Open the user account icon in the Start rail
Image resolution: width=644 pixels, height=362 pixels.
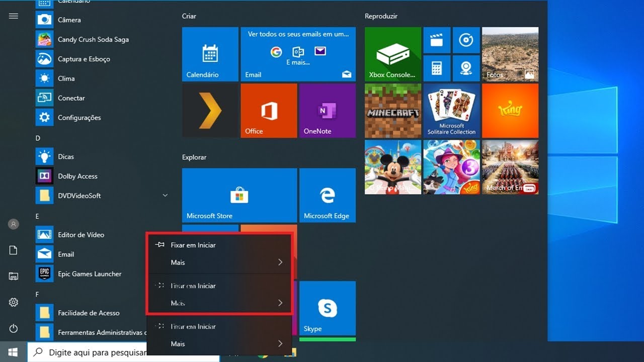14,224
